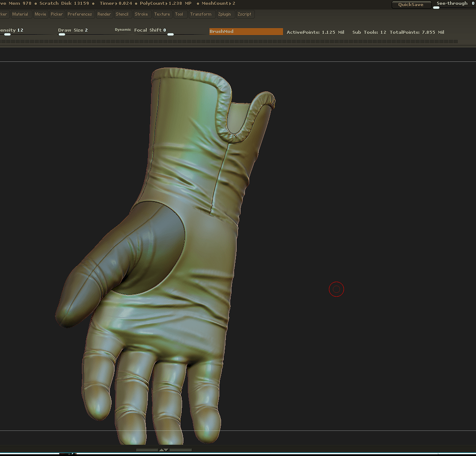Click the Scratch Disk 13159 readout

(64, 3)
